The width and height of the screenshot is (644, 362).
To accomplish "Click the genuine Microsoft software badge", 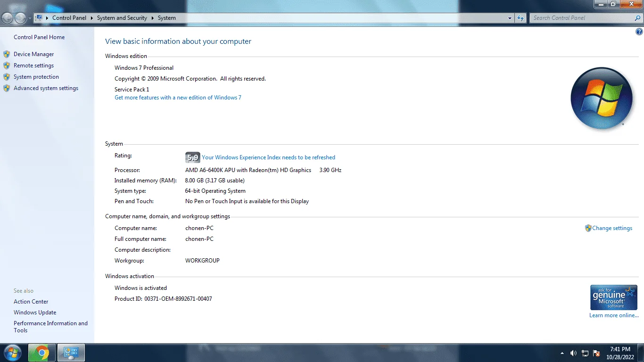I will tap(613, 297).
